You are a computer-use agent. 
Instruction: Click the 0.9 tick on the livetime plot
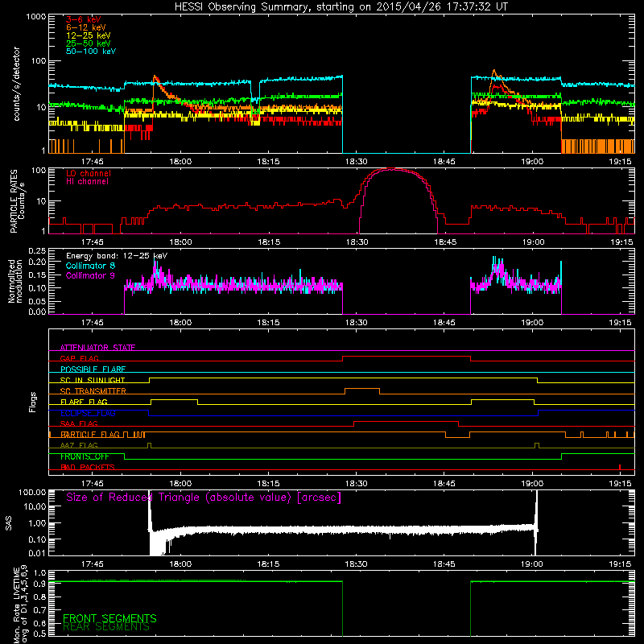tap(39, 584)
